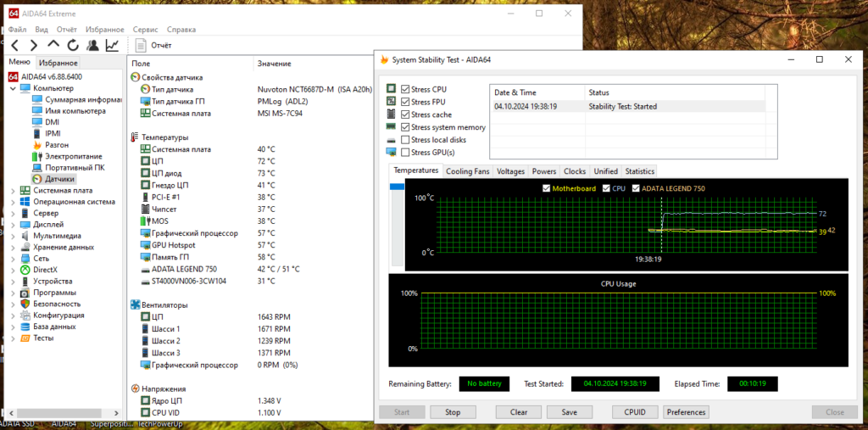Click the Температуры thermometer section icon
868x430 pixels.
(x=135, y=137)
